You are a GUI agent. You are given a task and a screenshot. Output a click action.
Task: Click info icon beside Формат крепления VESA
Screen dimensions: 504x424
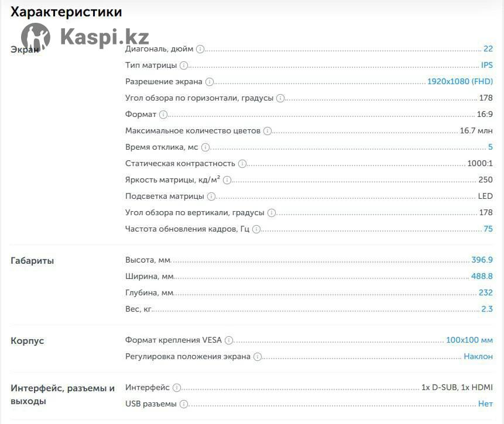tap(229, 340)
